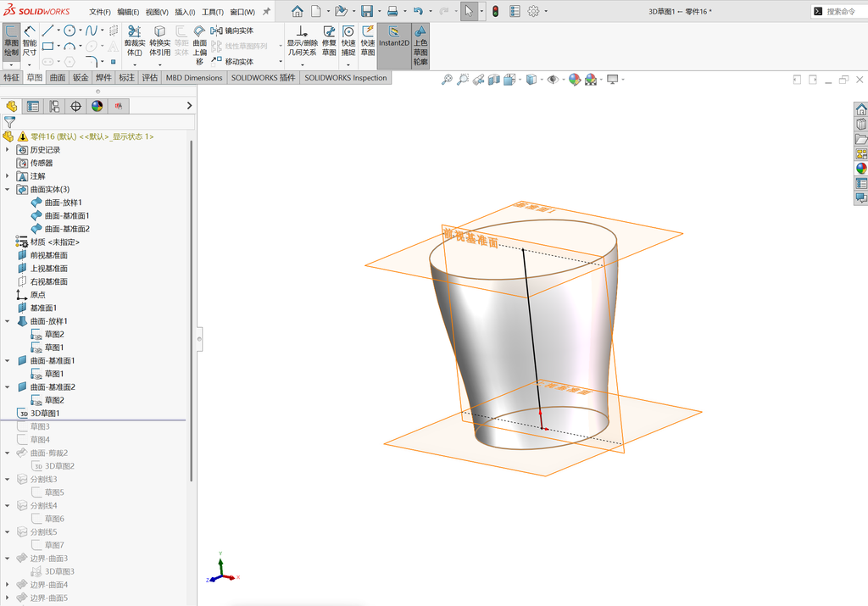This screenshot has height=606, width=868.
Task: Click the 转换实体引用 convert entities tool
Action: pyautogui.click(x=159, y=41)
